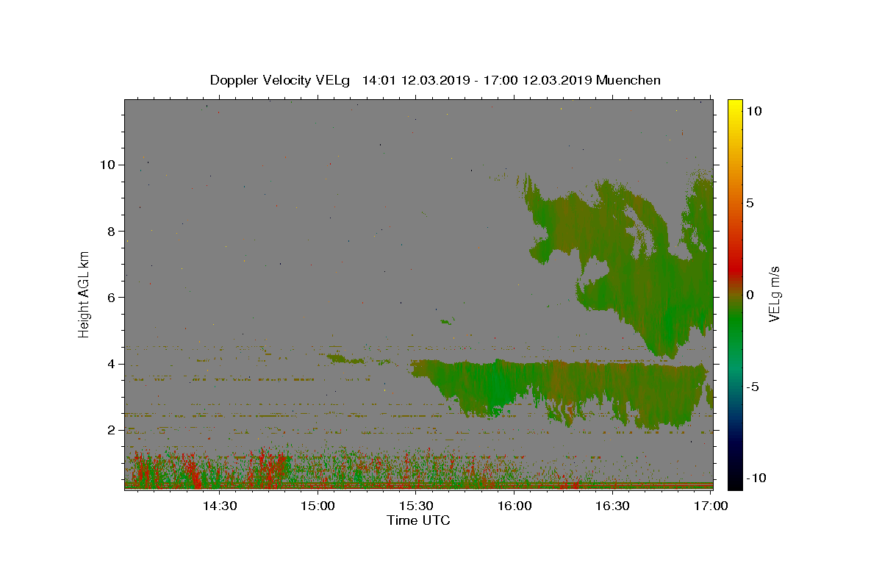
Task: Click the 'Muenchen' location in the title
Action: click(x=628, y=80)
